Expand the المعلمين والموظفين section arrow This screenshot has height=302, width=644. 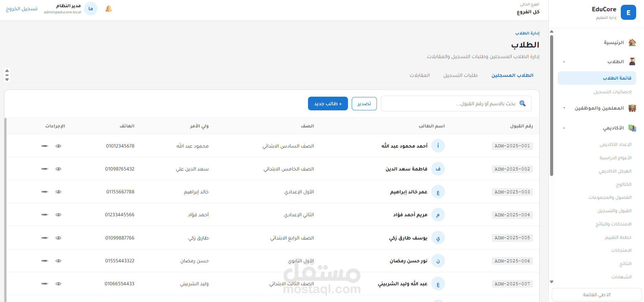pos(564,108)
